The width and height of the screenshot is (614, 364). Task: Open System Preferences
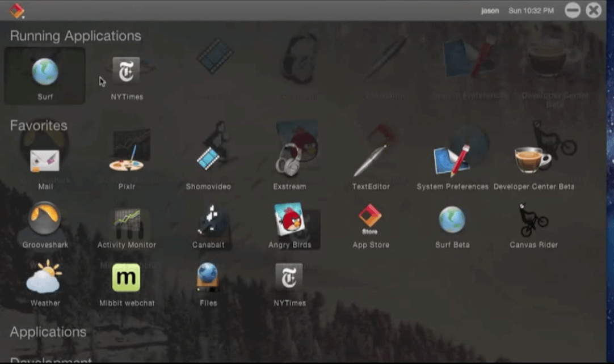coord(452,167)
